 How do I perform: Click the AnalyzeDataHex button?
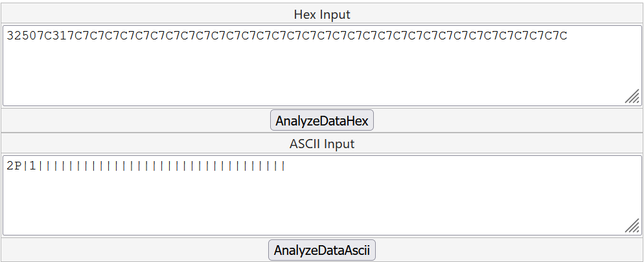(322, 121)
